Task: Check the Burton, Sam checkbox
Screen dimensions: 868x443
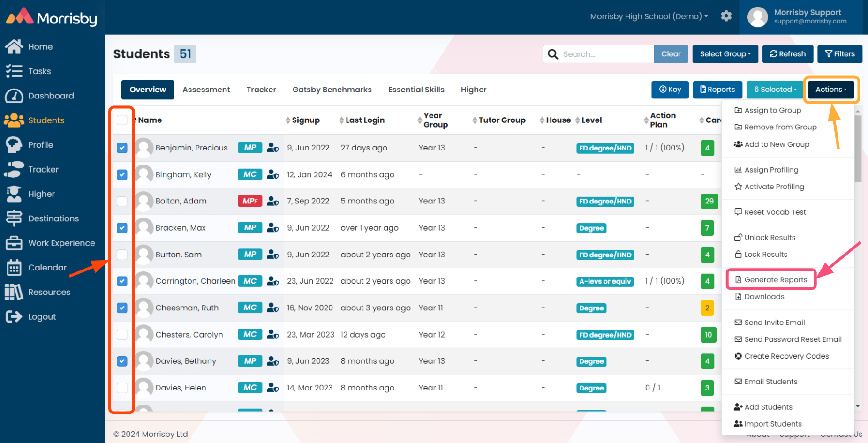Action: pos(122,255)
